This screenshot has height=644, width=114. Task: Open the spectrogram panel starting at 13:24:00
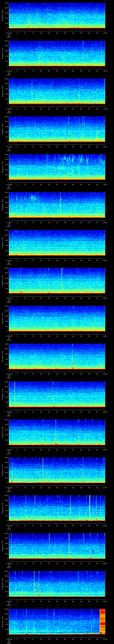tap(57, 394)
